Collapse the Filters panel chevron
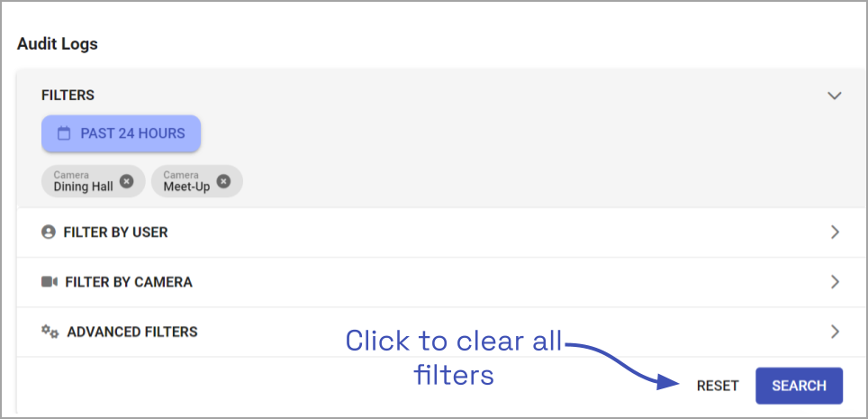This screenshot has height=419, width=868. coord(835,96)
